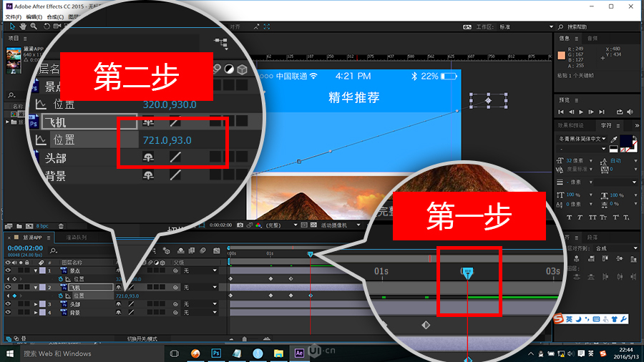Open the parent dropdown for 背景 layer
This screenshot has width=644, height=362.
[214, 313]
